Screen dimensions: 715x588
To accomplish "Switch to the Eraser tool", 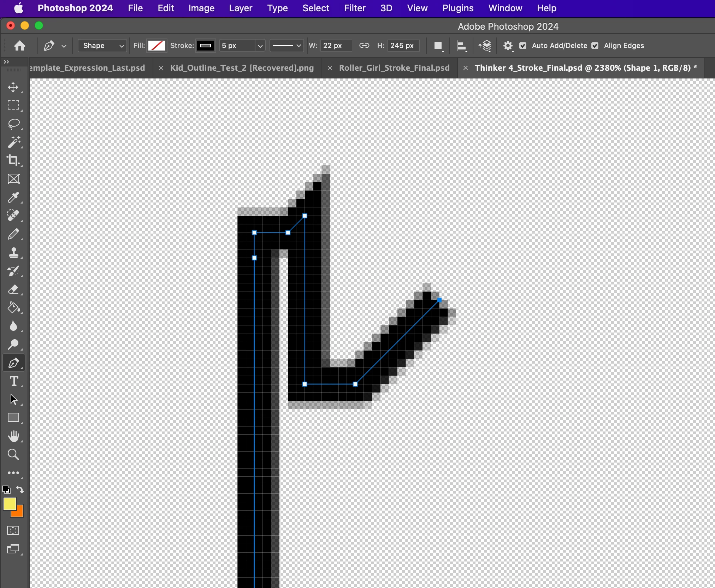I will [x=13, y=289].
